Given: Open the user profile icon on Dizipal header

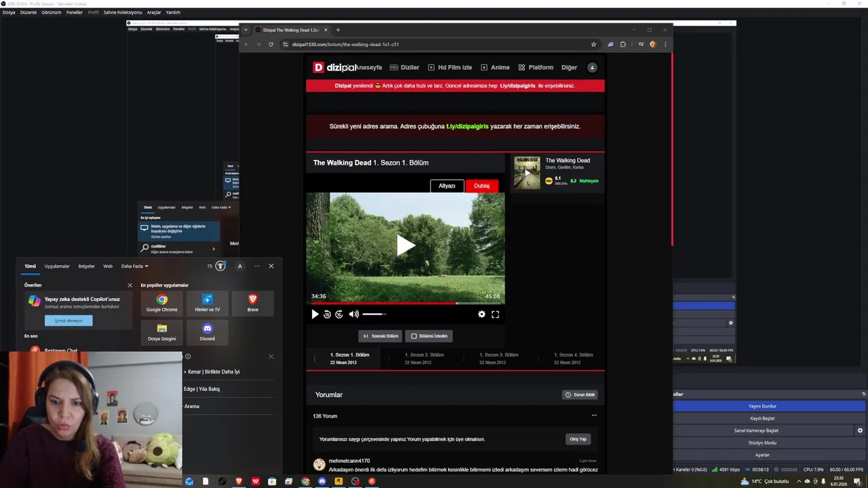Looking at the screenshot, I should (x=592, y=67).
